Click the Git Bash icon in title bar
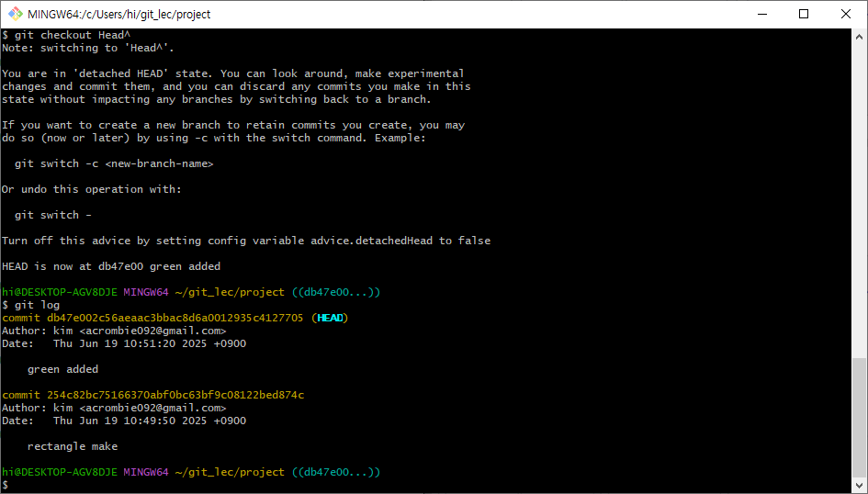Screen dimensions: 868x494 pos(16,14)
